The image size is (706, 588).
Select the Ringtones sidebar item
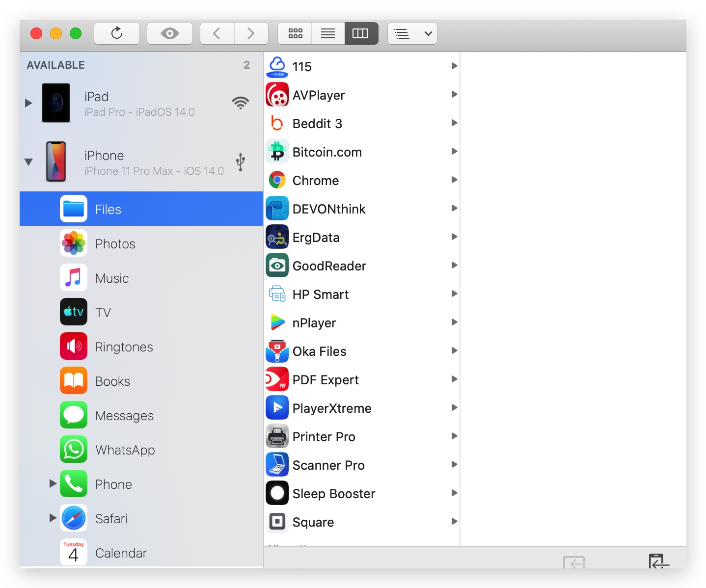click(124, 347)
